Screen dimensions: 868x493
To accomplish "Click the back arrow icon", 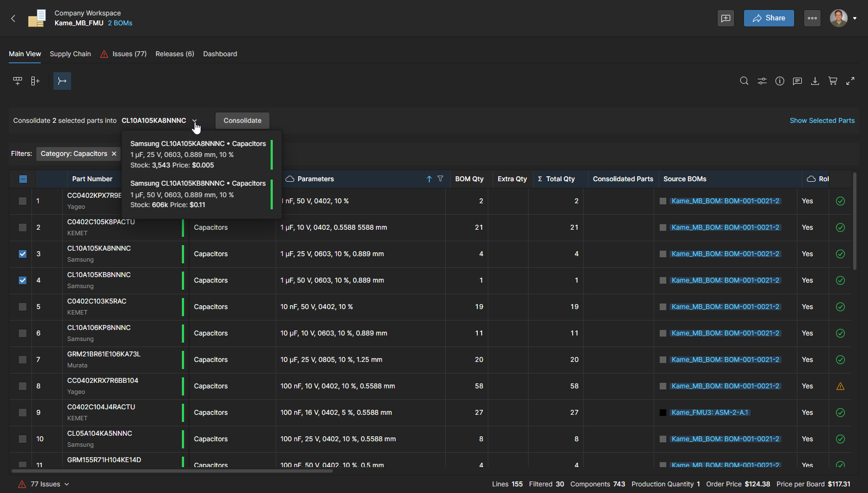I will [x=13, y=18].
